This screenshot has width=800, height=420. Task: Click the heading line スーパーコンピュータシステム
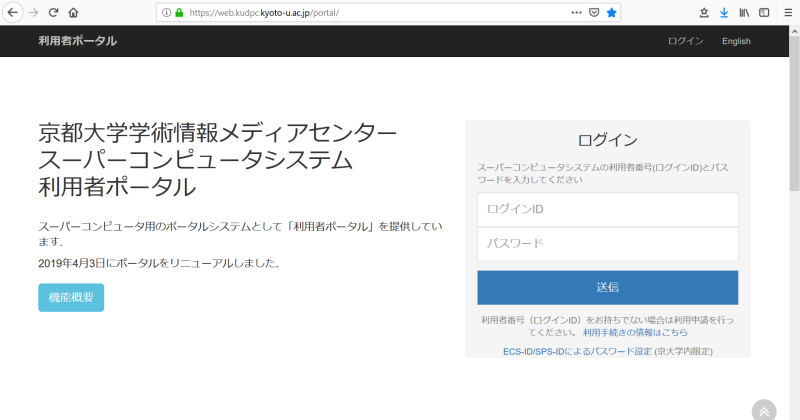(195, 160)
